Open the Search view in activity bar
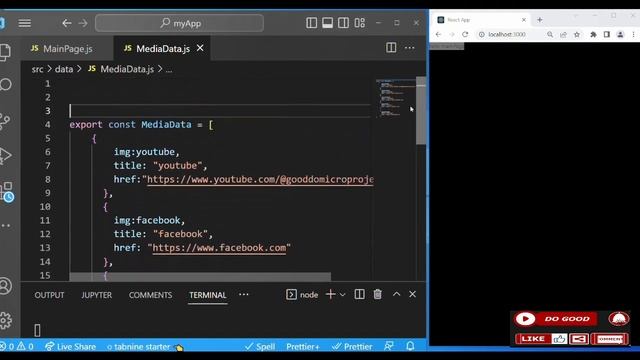Viewport: 640px width, 360px height. (6, 85)
